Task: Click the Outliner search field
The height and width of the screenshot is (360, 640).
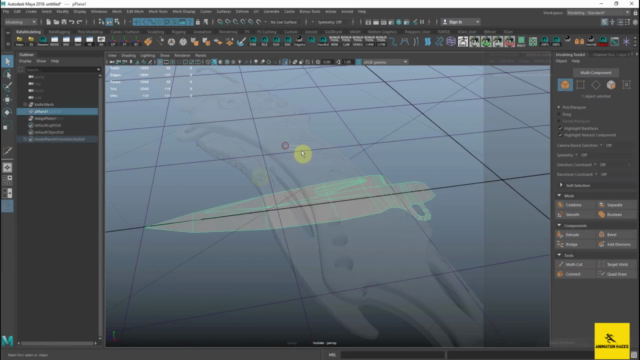Action: pyautogui.click(x=62, y=70)
